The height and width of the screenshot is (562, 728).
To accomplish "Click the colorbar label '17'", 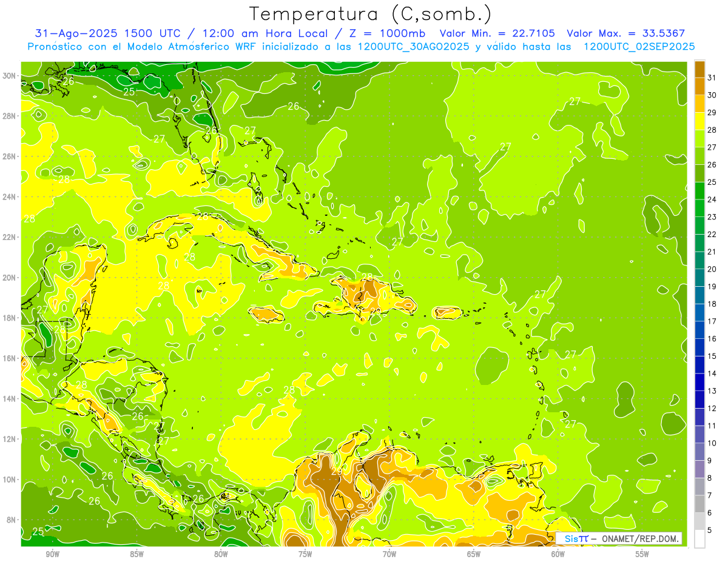I will click(x=712, y=321).
